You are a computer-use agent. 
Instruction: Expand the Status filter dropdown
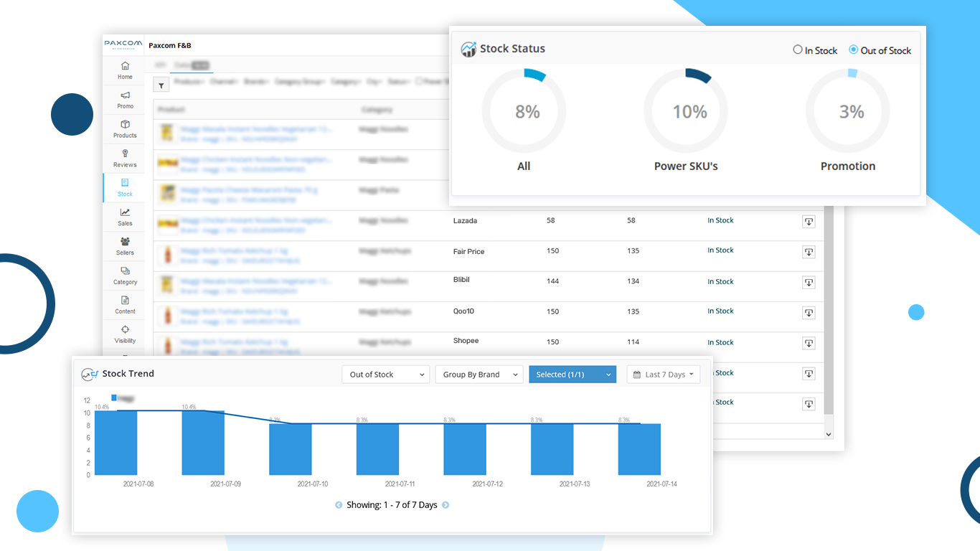400,82
